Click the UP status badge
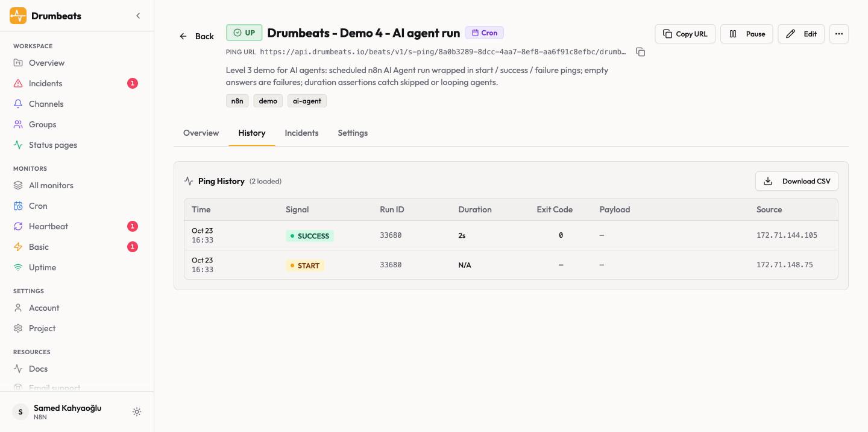Viewport: 868px width, 432px height. click(244, 33)
